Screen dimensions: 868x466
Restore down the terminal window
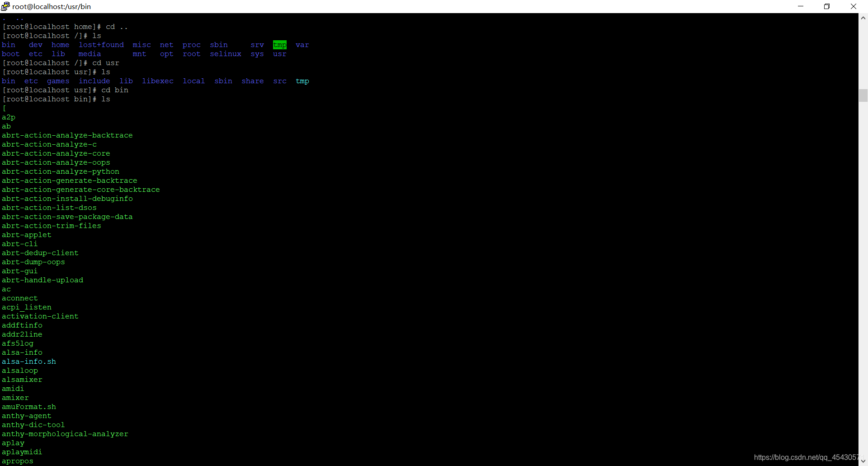[x=827, y=6]
